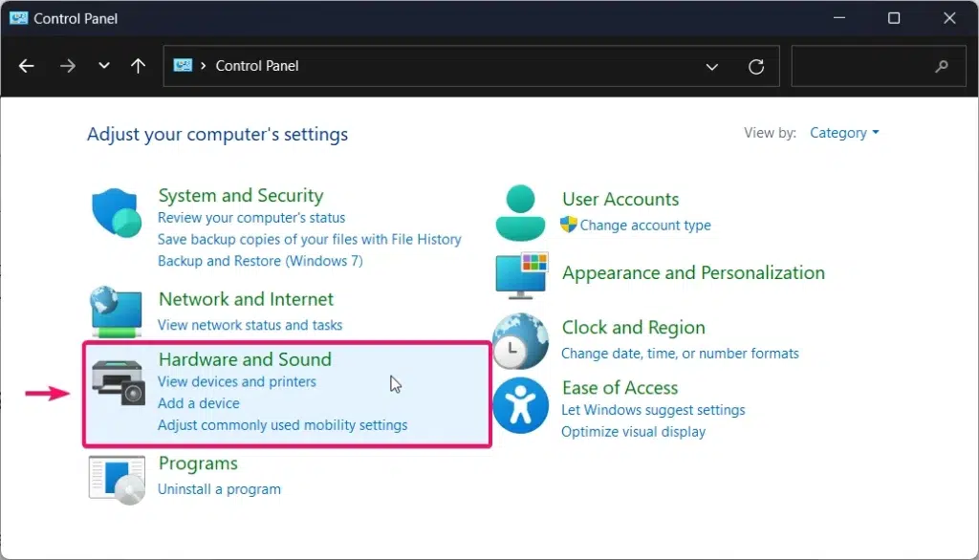Click the chevron before Control Panel breadcrumb
This screenshot has width=979, height=560.
[x=203, y=66]
